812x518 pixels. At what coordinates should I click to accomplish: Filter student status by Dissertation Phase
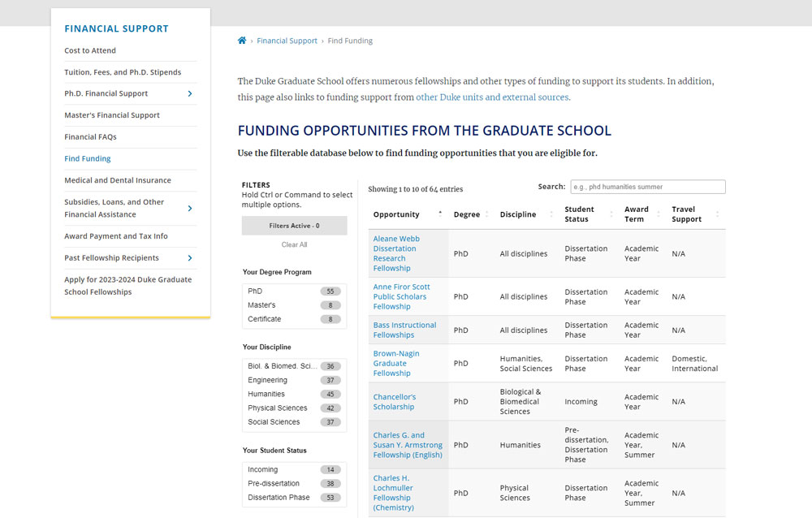pos(294,498)
